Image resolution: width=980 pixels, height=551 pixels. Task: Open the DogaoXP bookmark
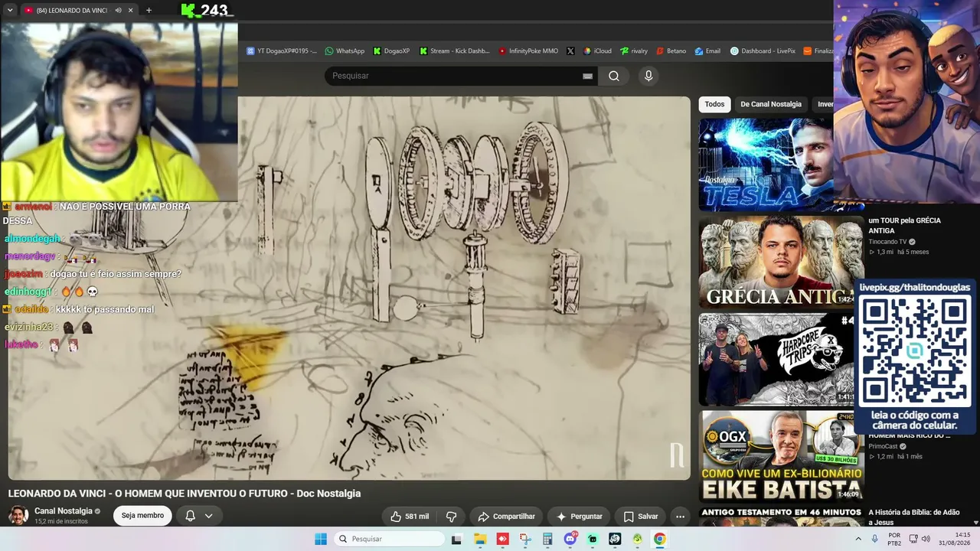[x=391, y=51]
